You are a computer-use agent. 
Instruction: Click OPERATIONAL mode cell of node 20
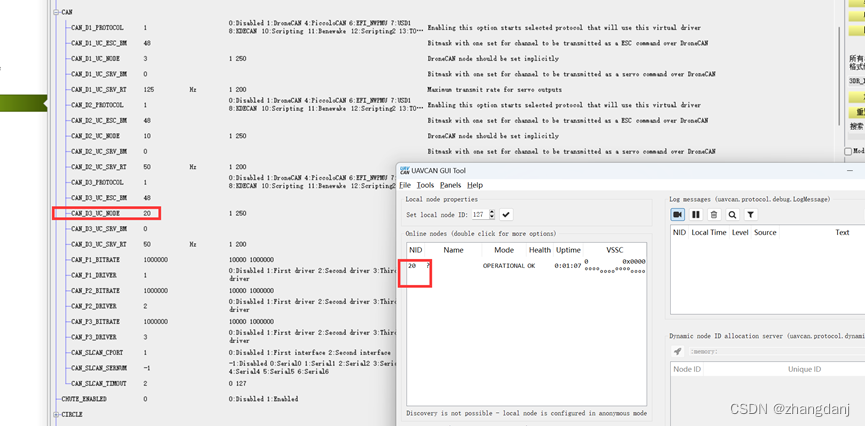tap(504, 265)
